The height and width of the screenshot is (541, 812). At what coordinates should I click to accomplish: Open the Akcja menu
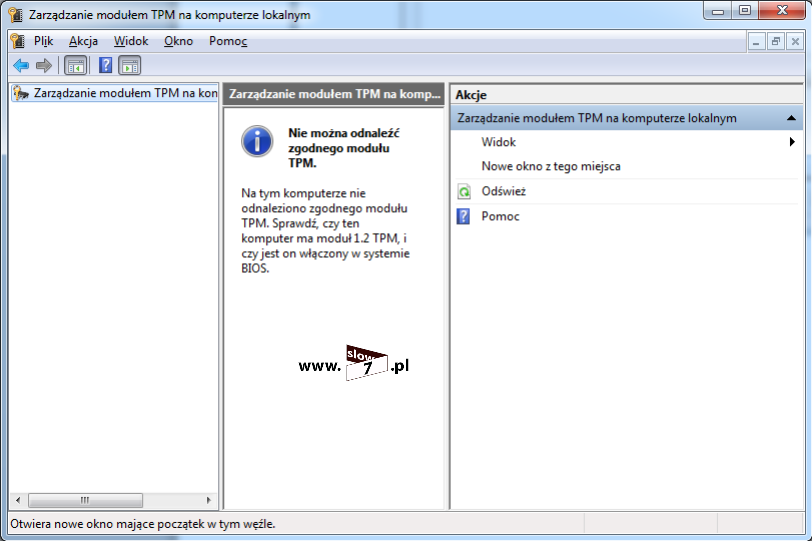tap(83, 41)
